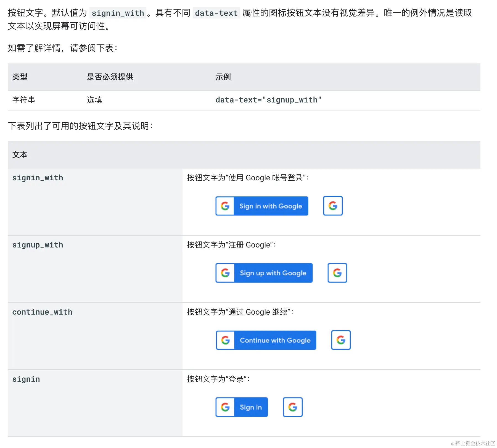Click the '是否必须提供' table header
Screen dimensions: 497x448
pyautogui.click(x=110, y=77)
